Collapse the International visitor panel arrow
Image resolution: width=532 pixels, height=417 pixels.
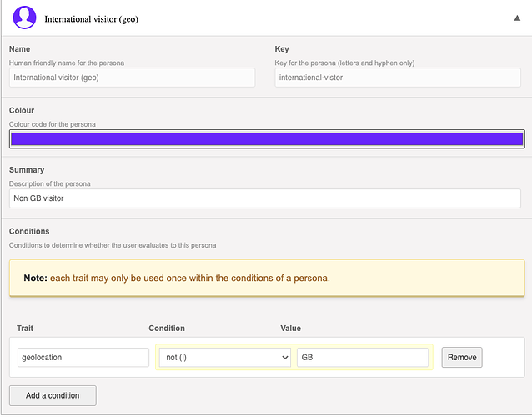[x=517, y=18]
